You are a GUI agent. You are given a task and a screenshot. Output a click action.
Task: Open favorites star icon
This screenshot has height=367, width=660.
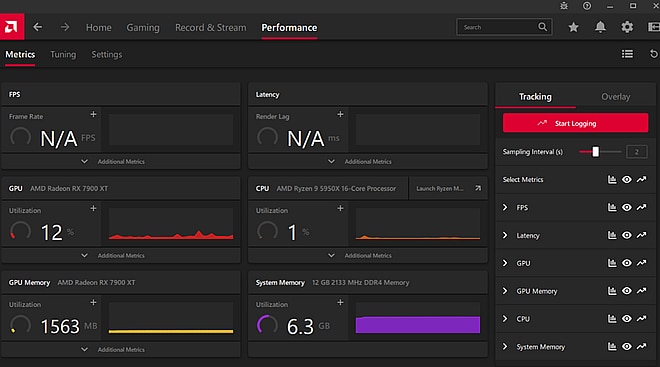tap(573, 27)
